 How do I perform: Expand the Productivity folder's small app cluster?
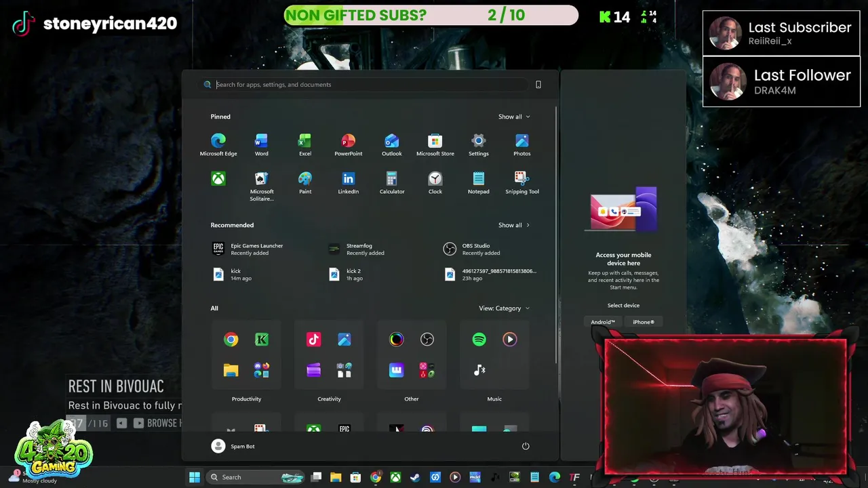pyautogui.click(x=262, y=370)
